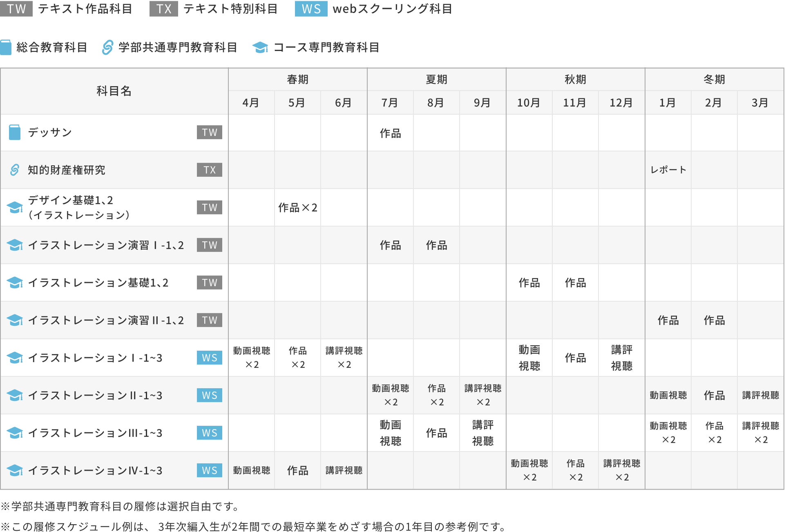Select the 動画視聴×2 cell in 4月
The image size is (786, 532).
251,357
